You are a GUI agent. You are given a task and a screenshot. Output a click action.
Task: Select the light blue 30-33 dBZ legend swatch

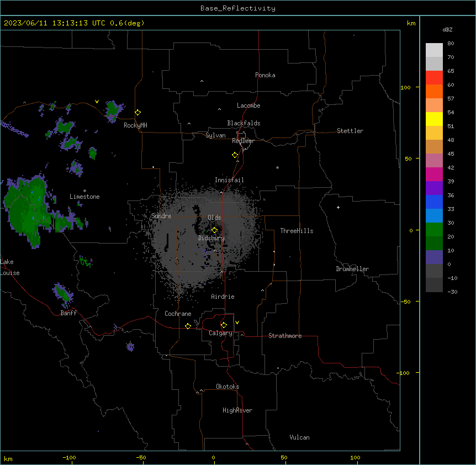click(x=434, y=215)
